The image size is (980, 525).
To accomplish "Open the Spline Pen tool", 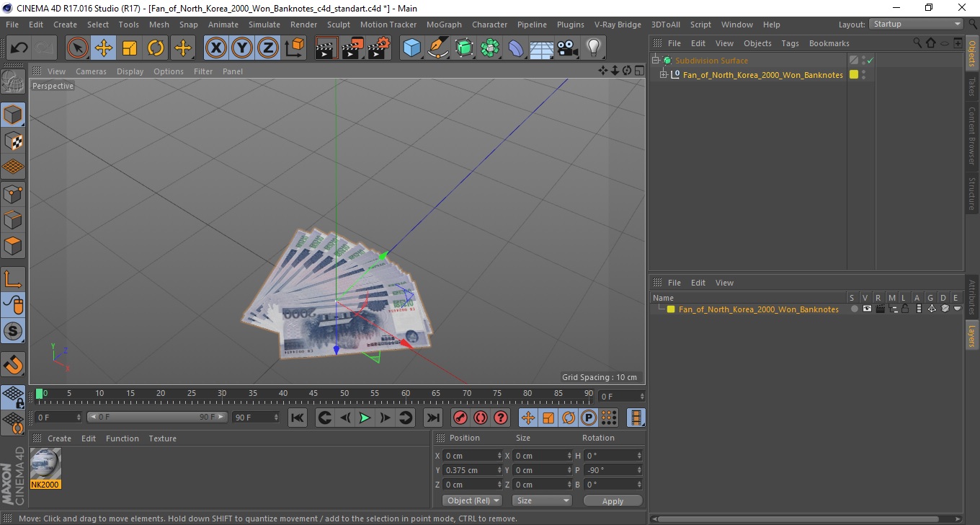I will (438, 48).
